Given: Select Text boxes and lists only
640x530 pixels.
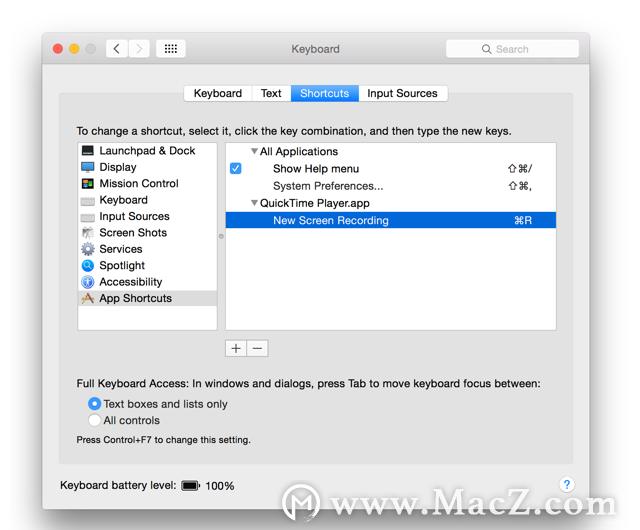Looking at the screenshot, I should (x=94, y=404).
